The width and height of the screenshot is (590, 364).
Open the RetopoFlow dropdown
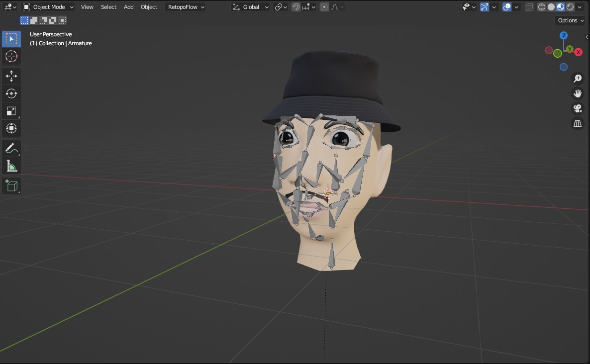click(x=186, y=7)
